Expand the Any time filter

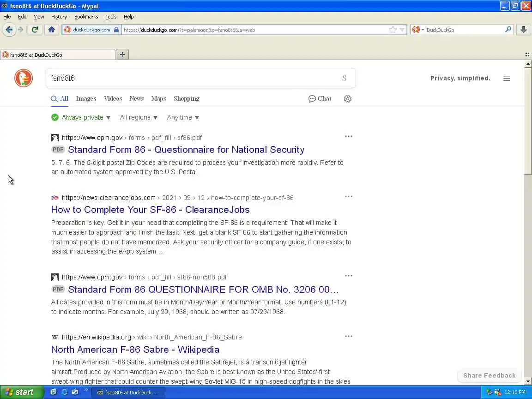pyautogui.click(x=183, y=117)
